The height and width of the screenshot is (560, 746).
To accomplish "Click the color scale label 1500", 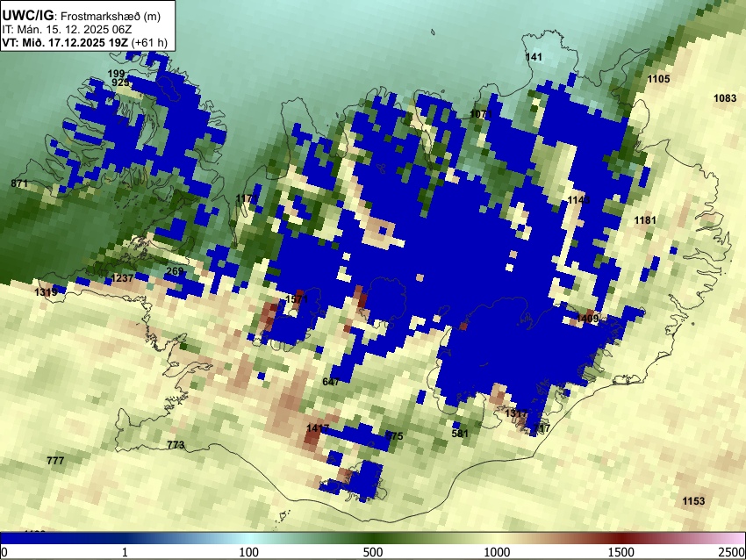I will (x=621, y=552).
